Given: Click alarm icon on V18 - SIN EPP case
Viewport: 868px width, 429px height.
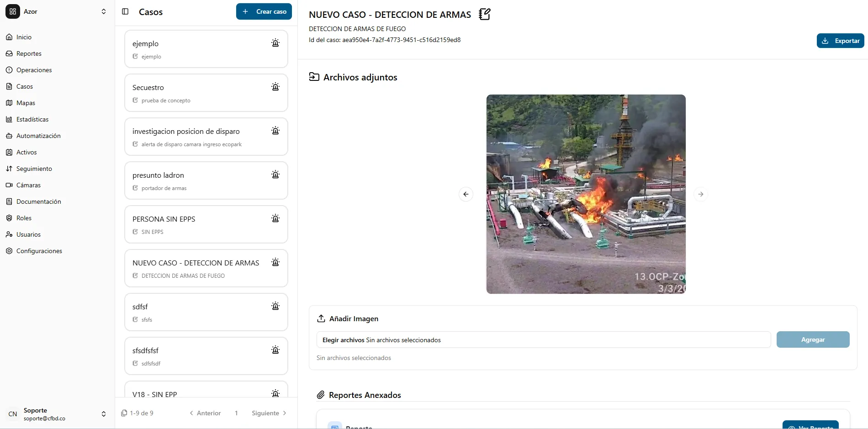Looking at the screenshot, I should click(275, 393).
